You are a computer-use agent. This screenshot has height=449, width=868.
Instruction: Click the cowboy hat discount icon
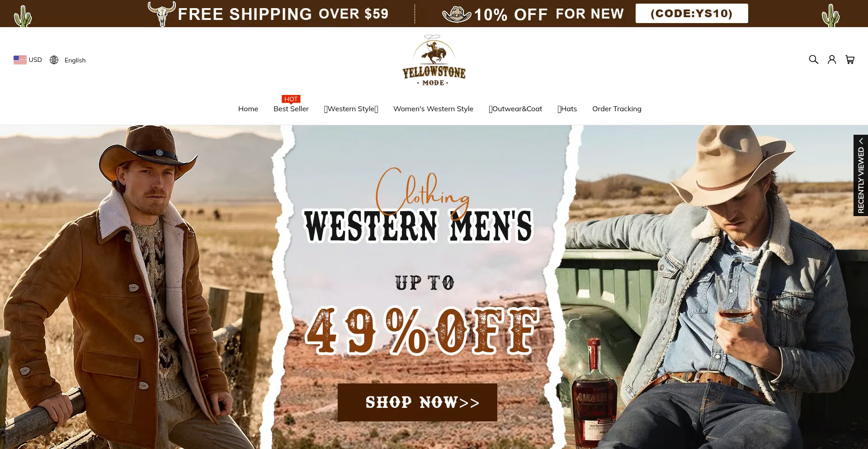pos(457,14)
